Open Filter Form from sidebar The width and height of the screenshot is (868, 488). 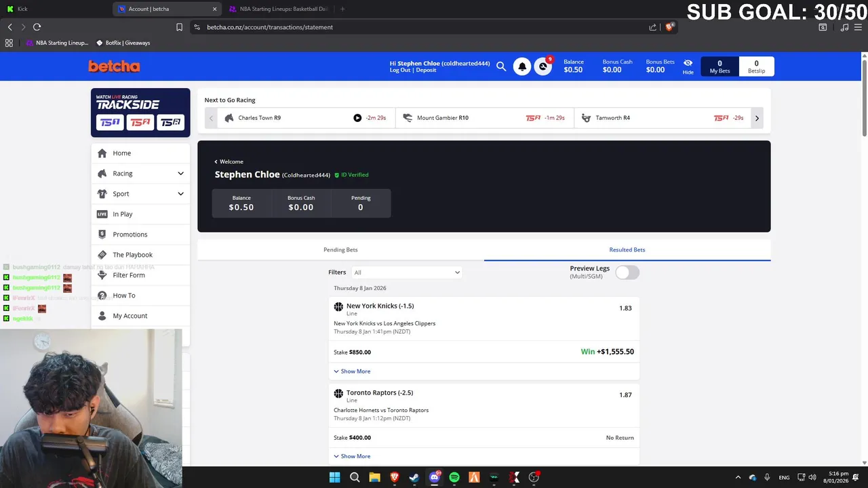[140, 275]
